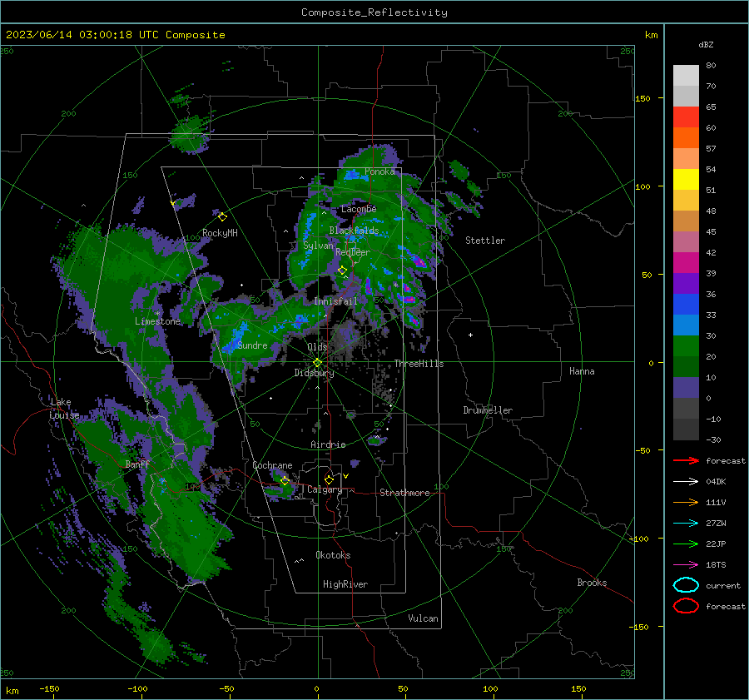Click the Hanna city label
749x700 pixels.
pyautogui.click(x=582, y=371)
